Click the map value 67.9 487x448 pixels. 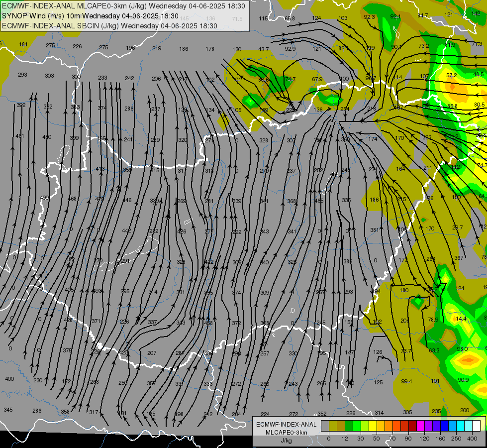click(x=317, y=79)
